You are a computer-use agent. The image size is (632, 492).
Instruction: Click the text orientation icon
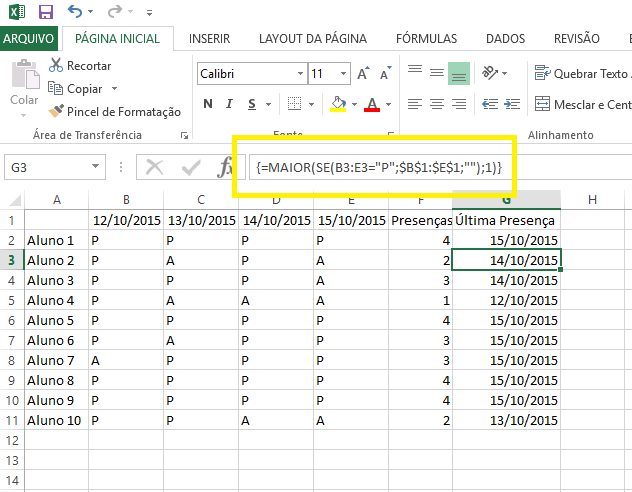(x=490, y=73)
